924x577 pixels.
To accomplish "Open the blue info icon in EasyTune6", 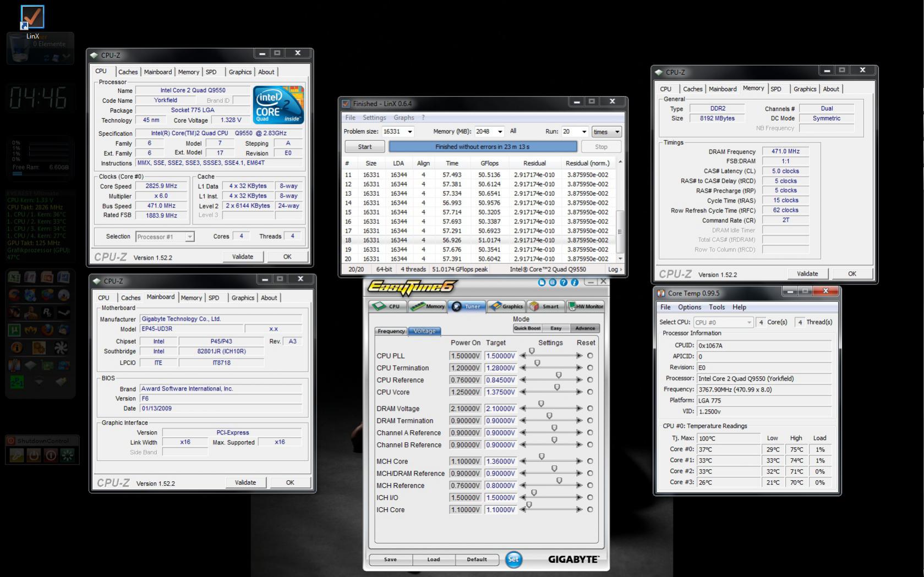I will (575, 282).
